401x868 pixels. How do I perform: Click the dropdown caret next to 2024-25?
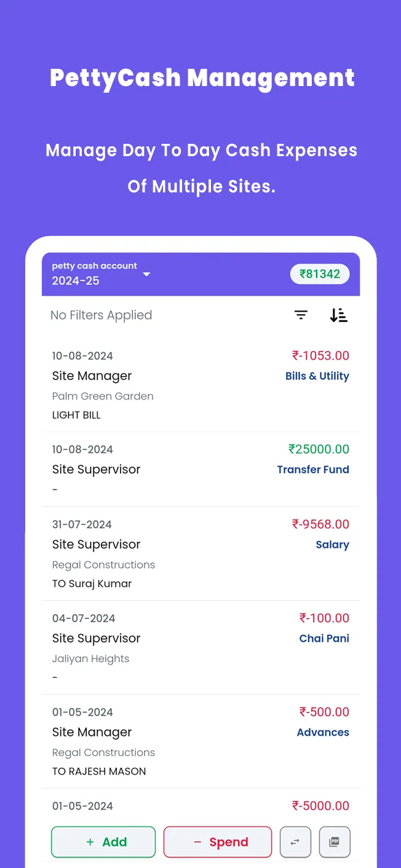(x=146, y=275)
